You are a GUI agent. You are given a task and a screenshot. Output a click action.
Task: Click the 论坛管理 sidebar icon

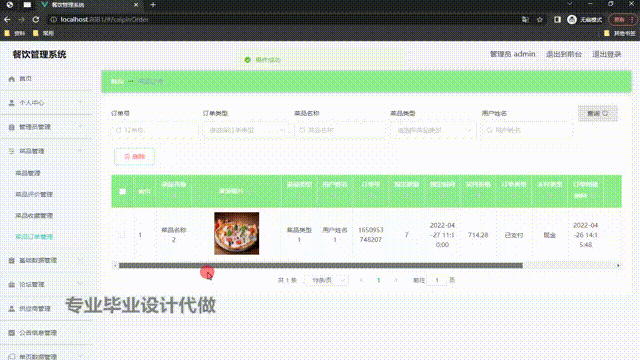(x=11, y=284)
